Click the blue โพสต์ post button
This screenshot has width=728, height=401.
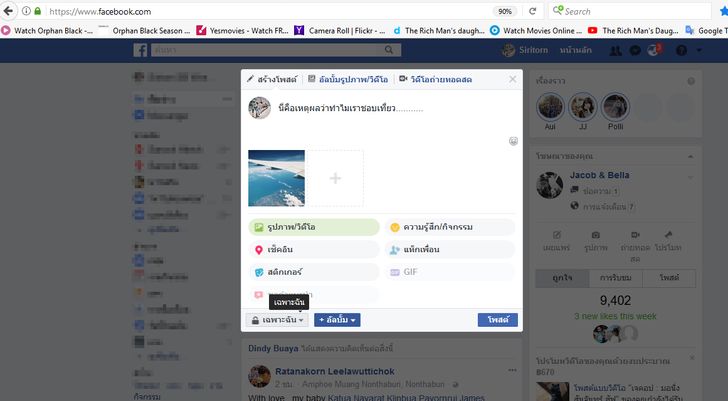coord(497,320)
